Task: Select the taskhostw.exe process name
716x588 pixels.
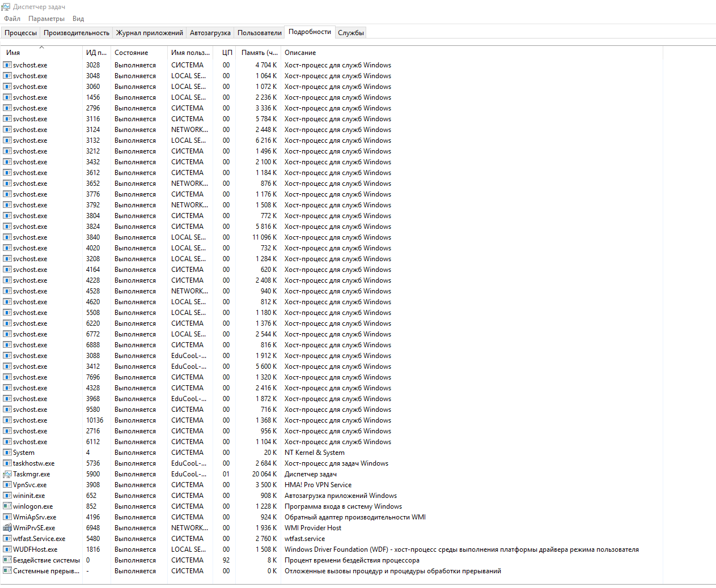Action: point(34,463)
